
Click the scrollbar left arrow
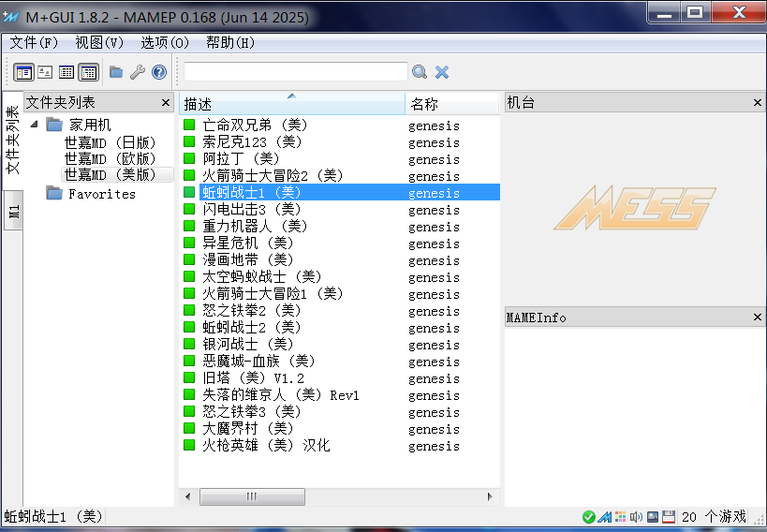[188, 496]
